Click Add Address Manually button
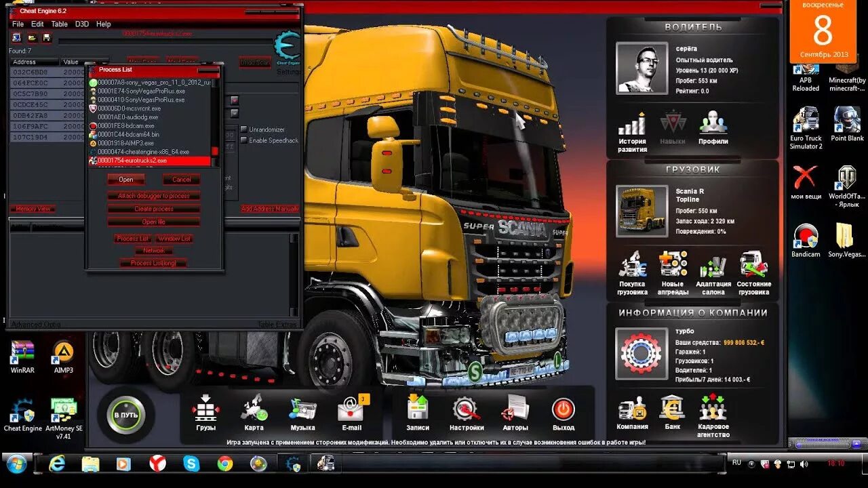The image size is (868, 488). click(x=270, y=209)
